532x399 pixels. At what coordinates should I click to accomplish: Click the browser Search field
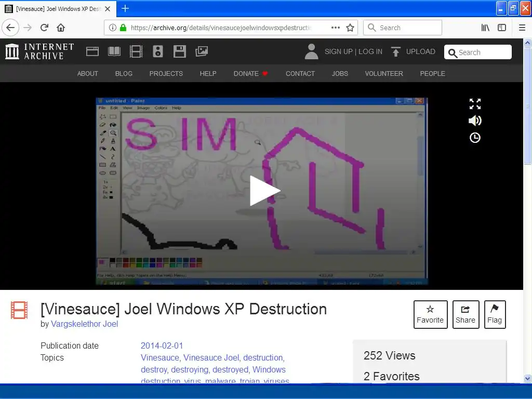point(403,28)
